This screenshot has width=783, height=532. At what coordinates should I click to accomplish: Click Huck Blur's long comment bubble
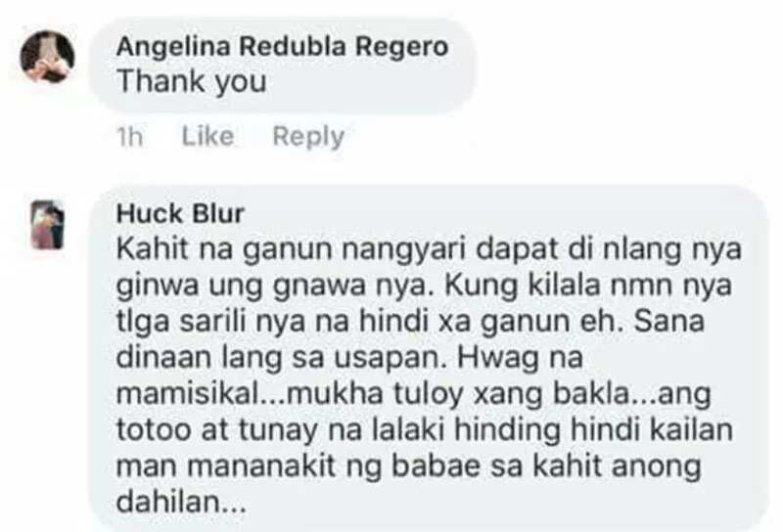[x=429, y=358]
